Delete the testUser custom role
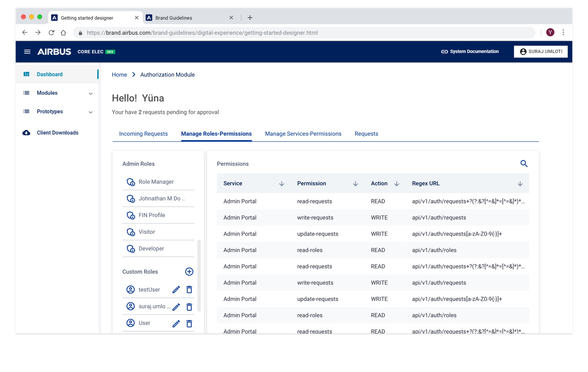 [x=189, y=290]
